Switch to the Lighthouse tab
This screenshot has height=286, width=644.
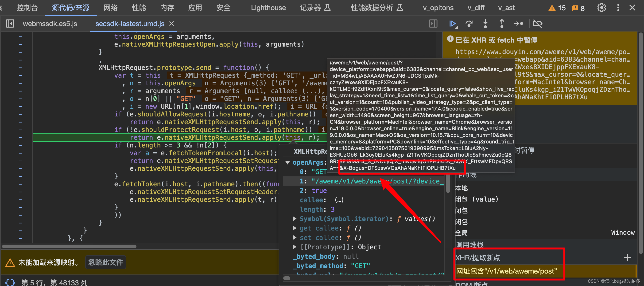click(x=268, y=8)
